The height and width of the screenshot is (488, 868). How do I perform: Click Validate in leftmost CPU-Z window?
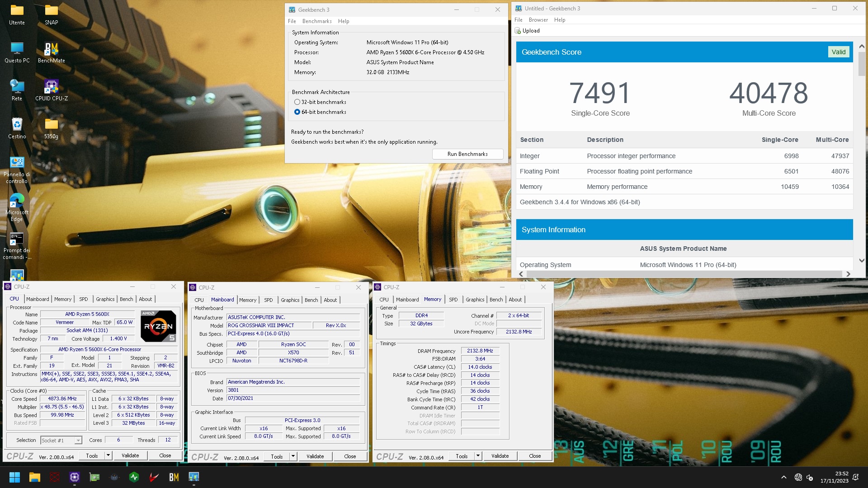[130, 455]
